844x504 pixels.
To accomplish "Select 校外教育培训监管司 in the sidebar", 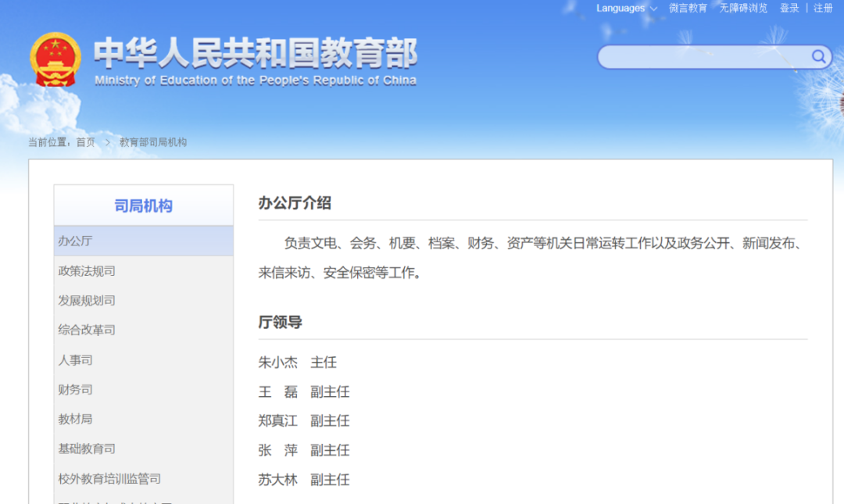I will [144, 479].
